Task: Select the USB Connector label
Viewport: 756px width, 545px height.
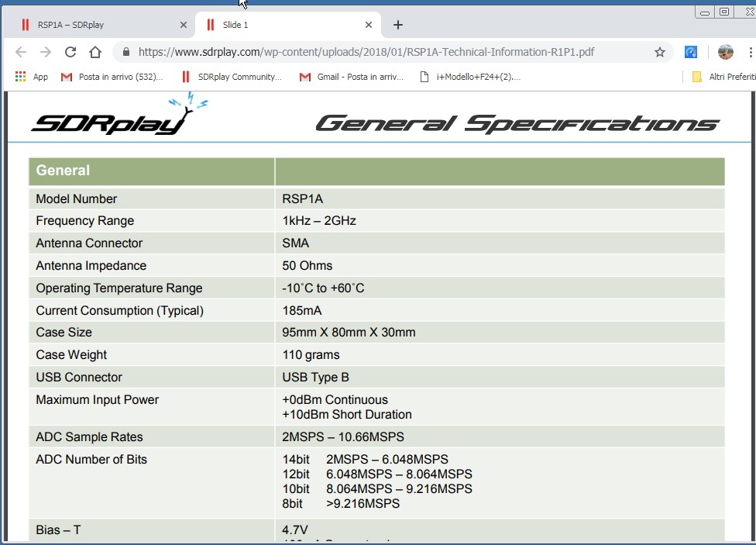Action: (x=79, y=377)
